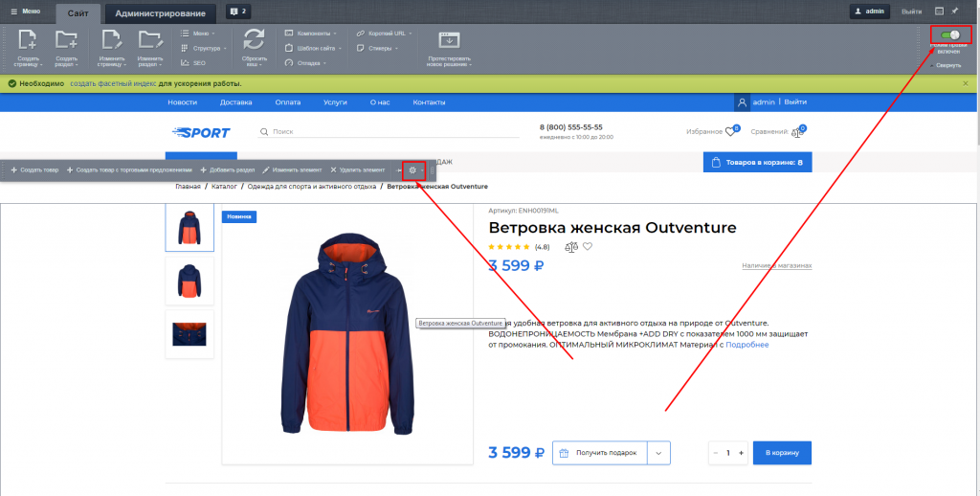Open chevron dropdown beside Получить подарок
The width and height of the screenshot is (980, 496).
658,453
